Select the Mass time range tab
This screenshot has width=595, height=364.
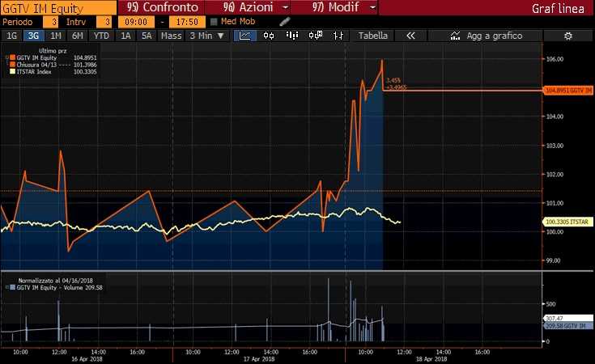tap(171, 36)
